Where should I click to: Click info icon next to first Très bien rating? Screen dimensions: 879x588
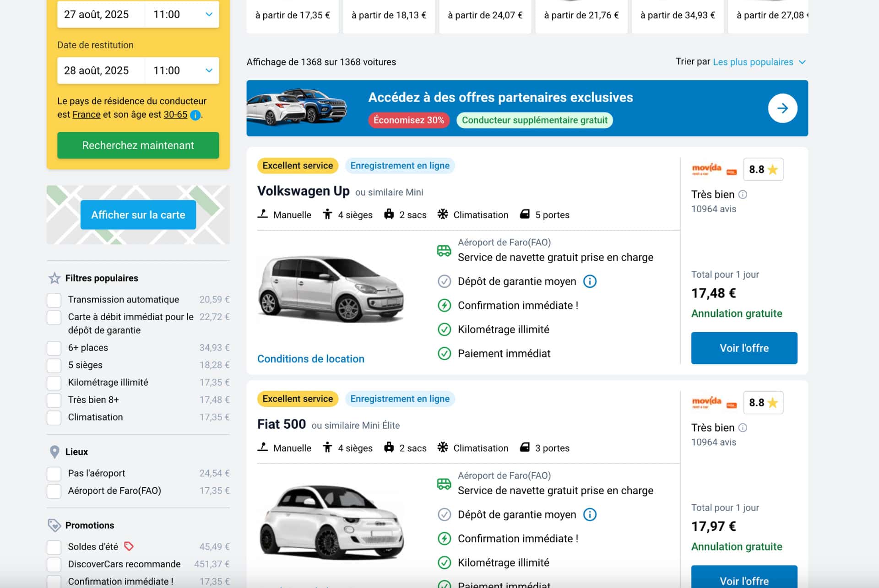coord(743,194)
